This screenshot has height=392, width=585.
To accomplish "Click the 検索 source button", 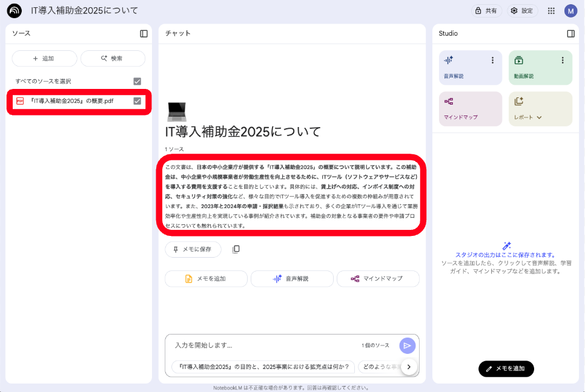I will (113, 59).
